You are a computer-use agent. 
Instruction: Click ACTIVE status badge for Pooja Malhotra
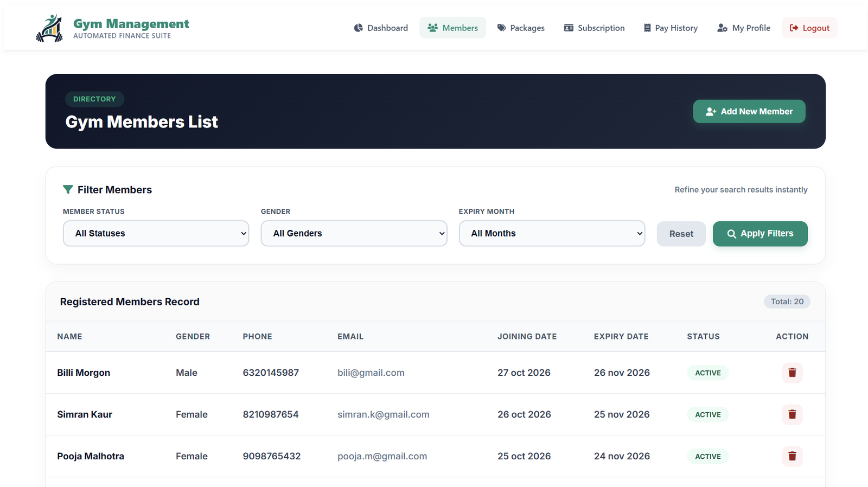tap(707, 457)
